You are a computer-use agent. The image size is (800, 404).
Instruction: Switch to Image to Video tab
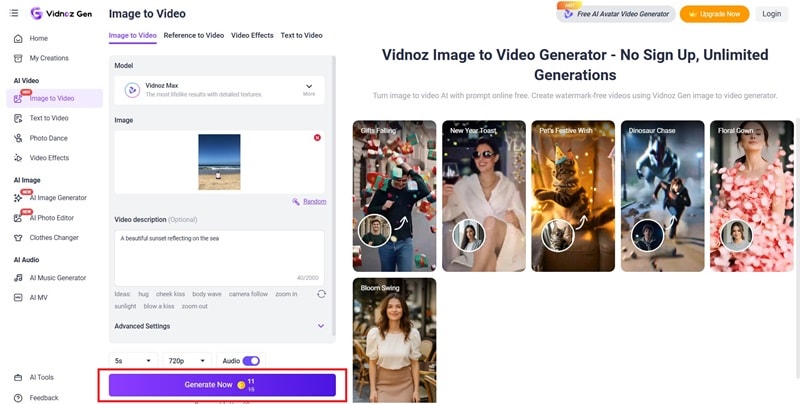tap(133, 35)
